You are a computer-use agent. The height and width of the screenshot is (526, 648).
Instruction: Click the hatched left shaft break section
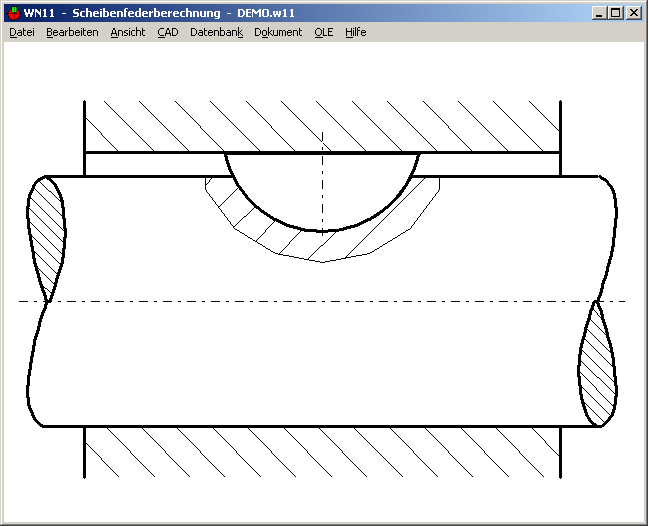pos(47,235)
